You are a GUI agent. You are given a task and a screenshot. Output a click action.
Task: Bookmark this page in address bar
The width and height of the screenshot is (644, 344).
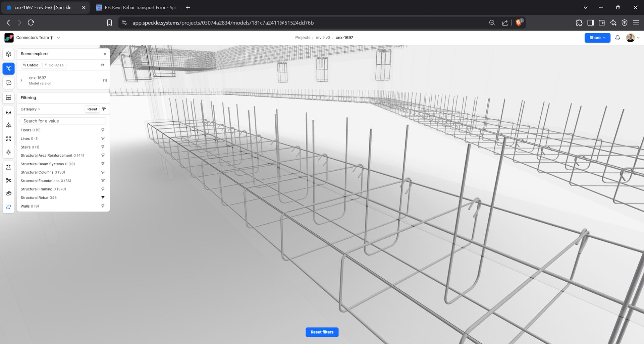click(109, 23)
